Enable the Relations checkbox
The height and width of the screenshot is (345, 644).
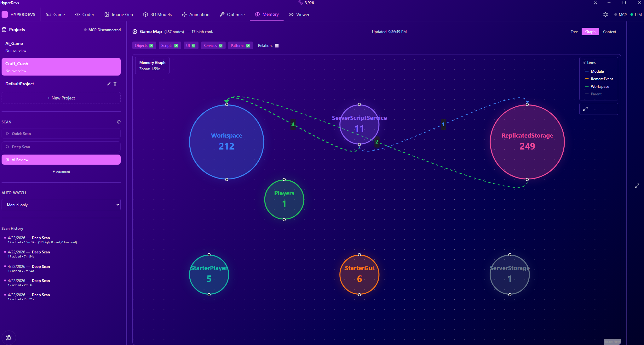[277, 46]
